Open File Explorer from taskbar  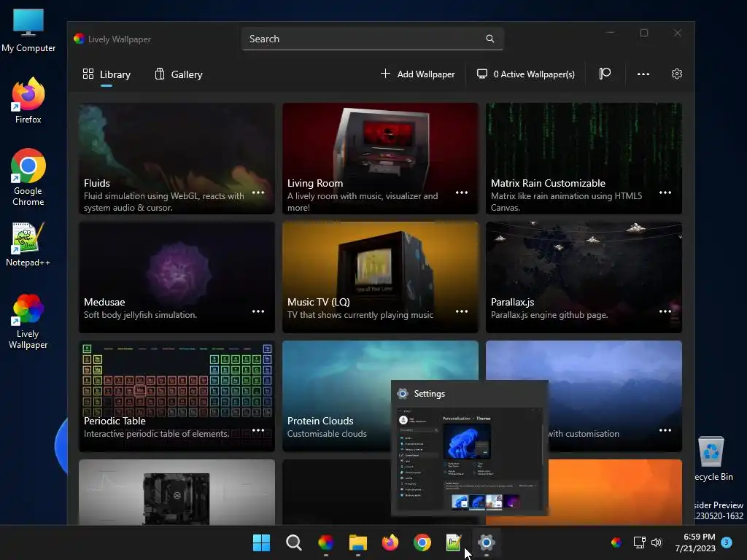click(x=357, y=542)
